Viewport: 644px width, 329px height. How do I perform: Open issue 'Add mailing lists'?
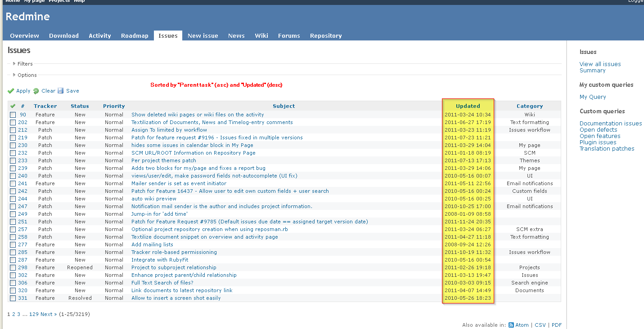tap(152, 245)
